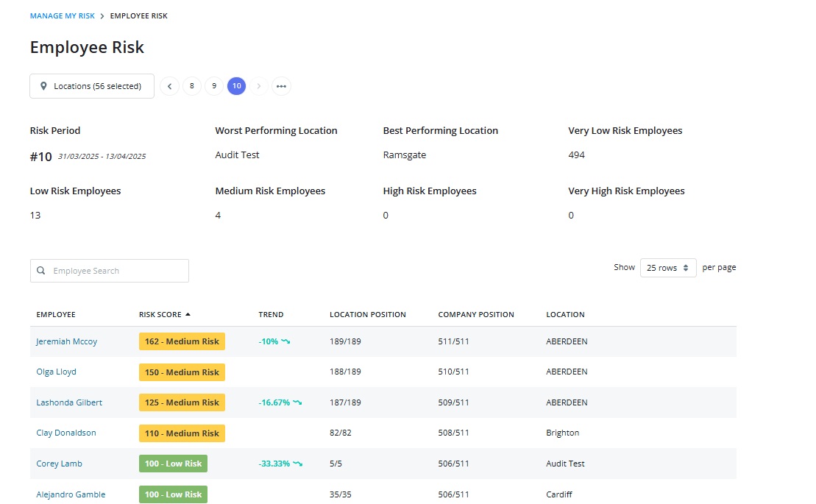Sort by Company Position column header
Image resolution: width=816 pixels, height=504 pixels.
click(x=476, y=314)
